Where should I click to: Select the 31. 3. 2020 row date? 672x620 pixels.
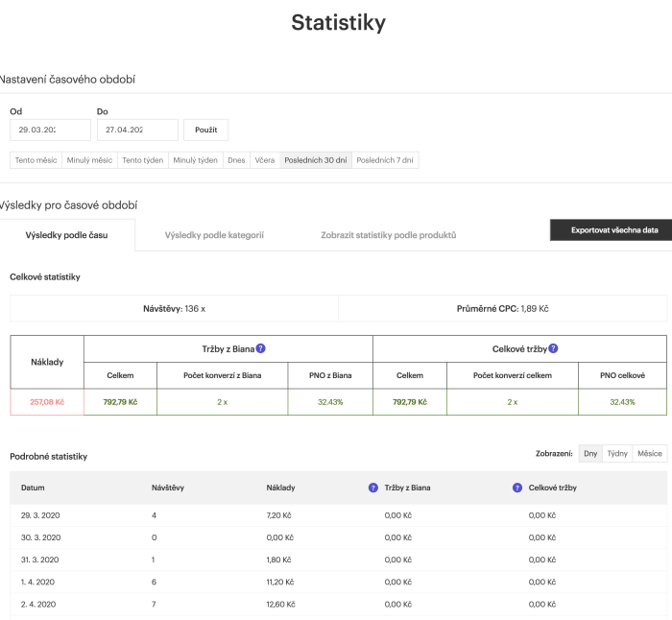(40, 560)
